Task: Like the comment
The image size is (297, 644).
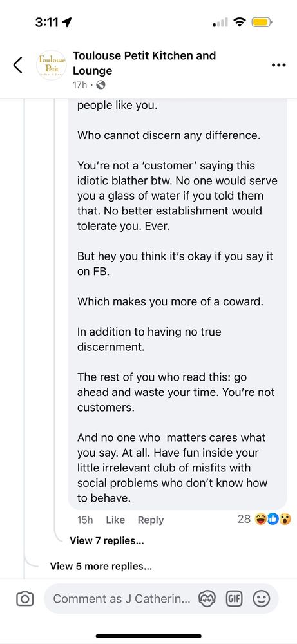Action: [x=115, y=520]
